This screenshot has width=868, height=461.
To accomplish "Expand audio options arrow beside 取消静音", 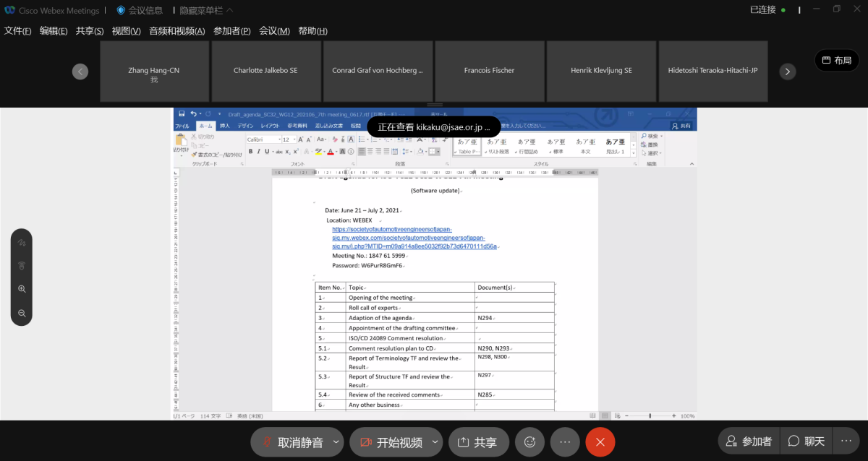I will (336, 442).
